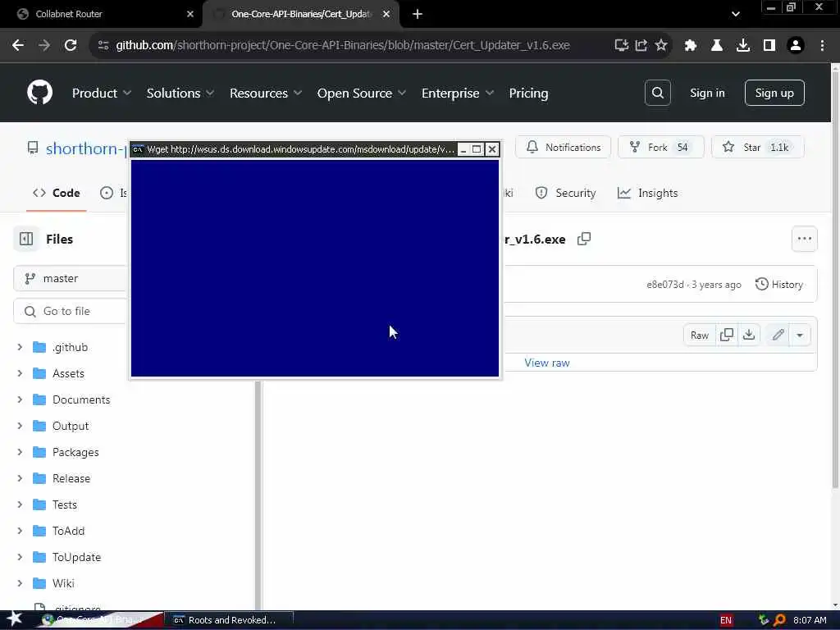Click the Notifications button

(x=563, y=148)
